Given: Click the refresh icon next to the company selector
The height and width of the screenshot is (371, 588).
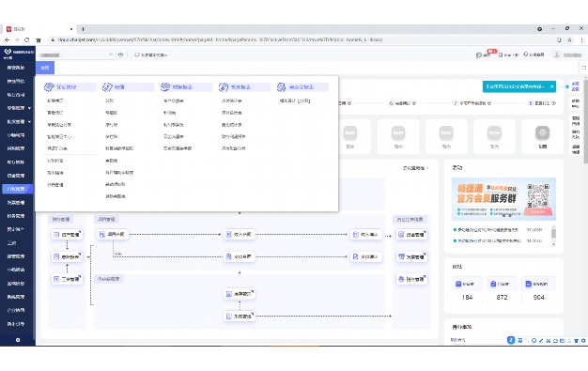Looking at the screenshot, I should [x=121, y=54].
